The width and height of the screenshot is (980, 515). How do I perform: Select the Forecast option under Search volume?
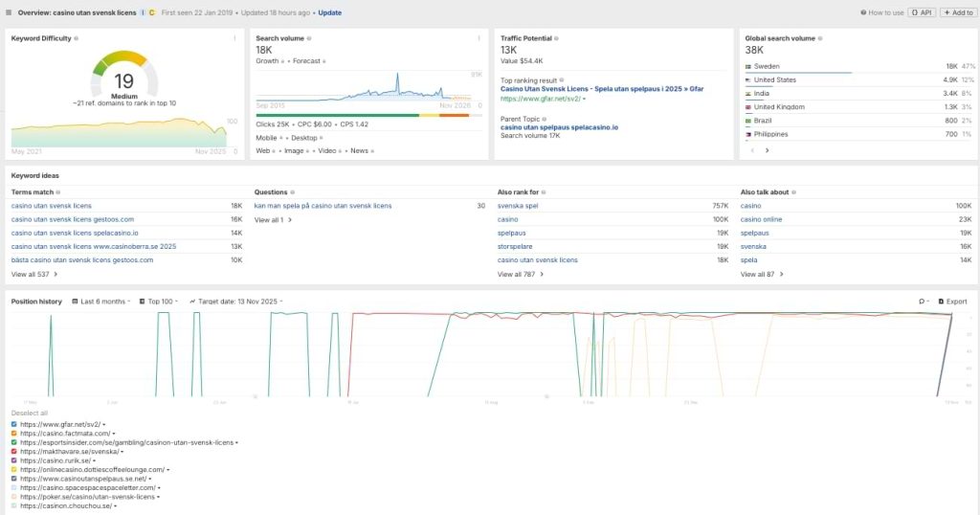coord(306,60)
